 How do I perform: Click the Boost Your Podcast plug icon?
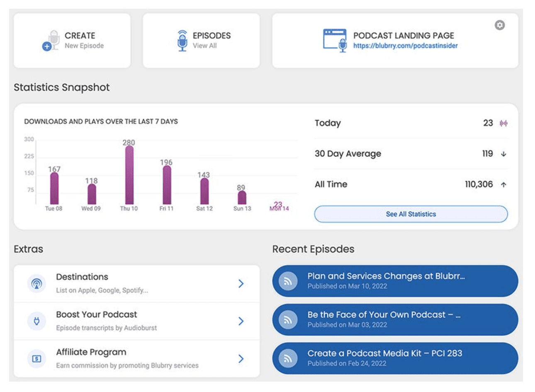coord(36,321)
